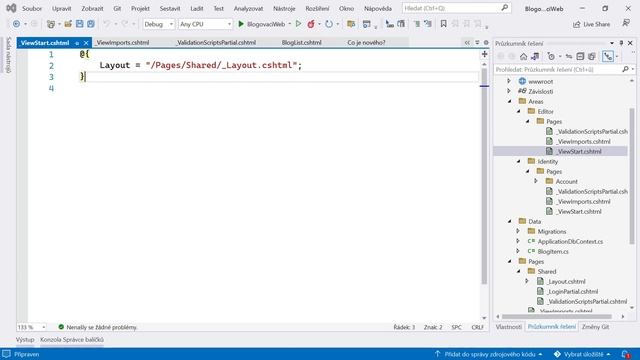Select _LoginPartial.cshtml in the Shared folder
Viewport: 640px width, 360px height.
(573, 291)
